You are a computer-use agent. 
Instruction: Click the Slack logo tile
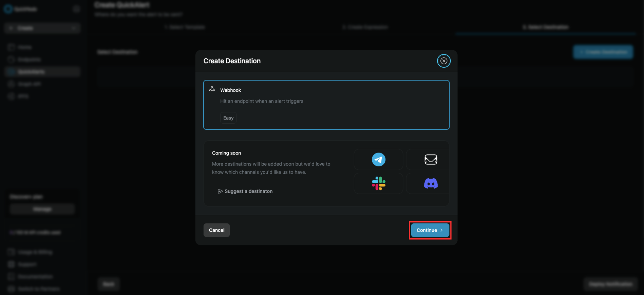[x=378, y=183]
